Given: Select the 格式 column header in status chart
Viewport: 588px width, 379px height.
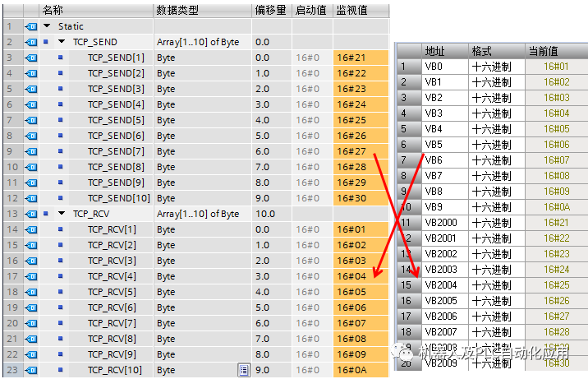Looking at the screenshot, I should point(497,51).
